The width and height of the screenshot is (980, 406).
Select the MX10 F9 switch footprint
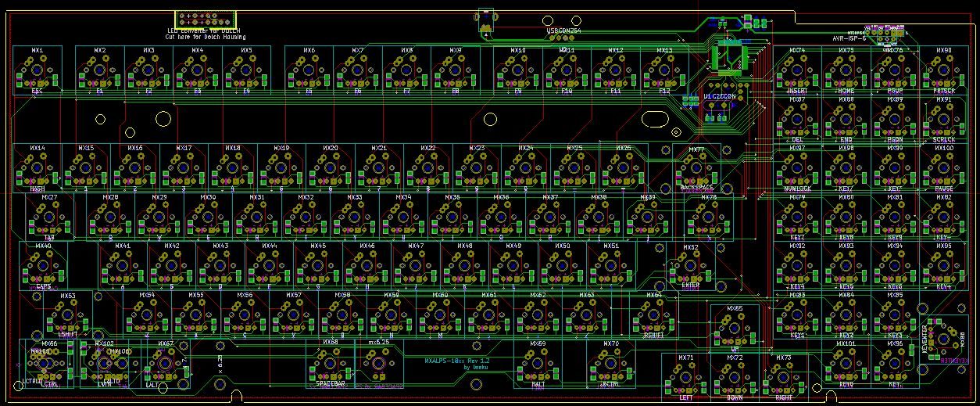click(517, 70)
